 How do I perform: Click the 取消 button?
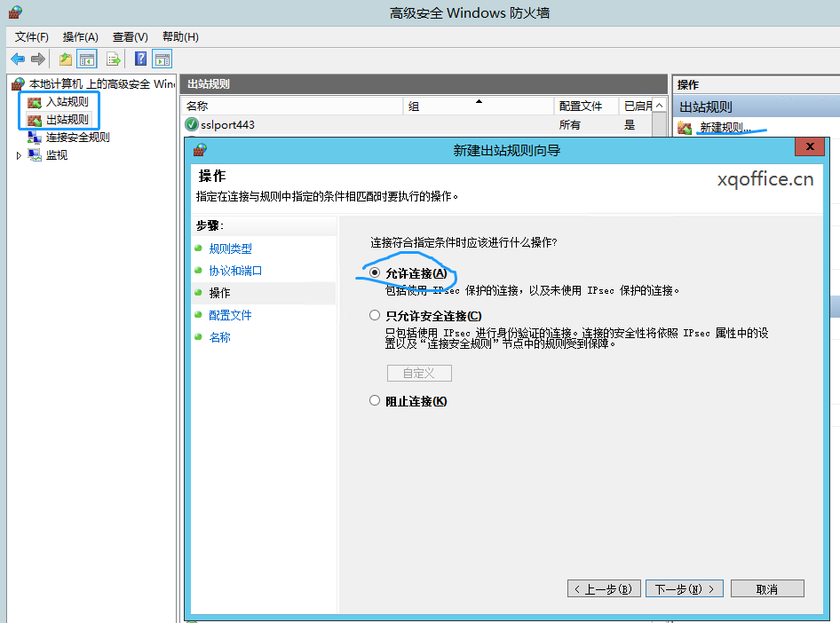tap(767, 588)
